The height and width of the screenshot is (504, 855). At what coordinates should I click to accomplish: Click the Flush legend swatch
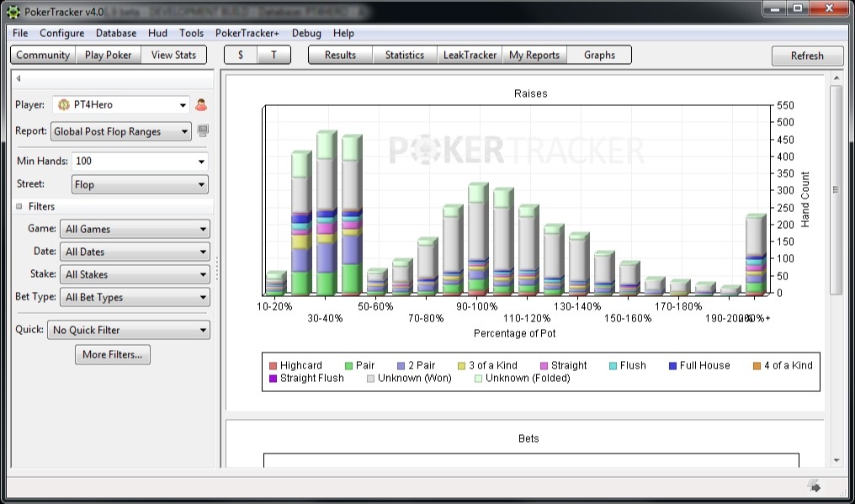[x=613, y=365]
